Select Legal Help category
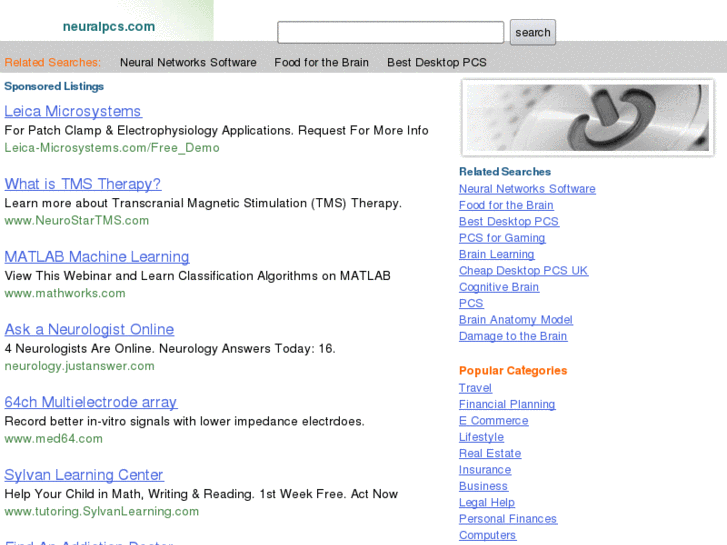 coord(486,502)
